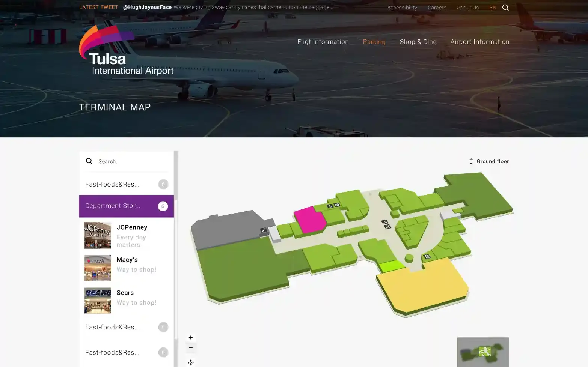Open the Shop & Dine menu
This screenshot has height=367, width=588.
tap(418, 42)
